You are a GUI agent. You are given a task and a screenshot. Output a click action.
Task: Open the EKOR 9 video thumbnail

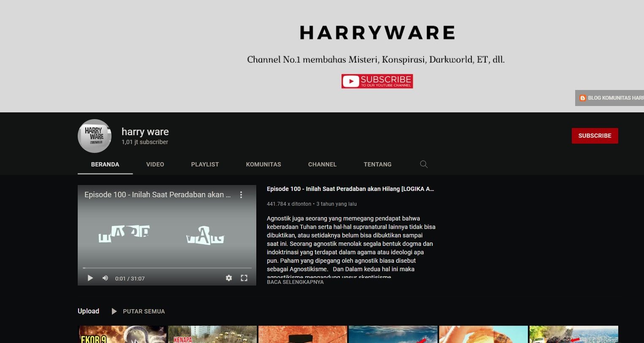[122, 334]
